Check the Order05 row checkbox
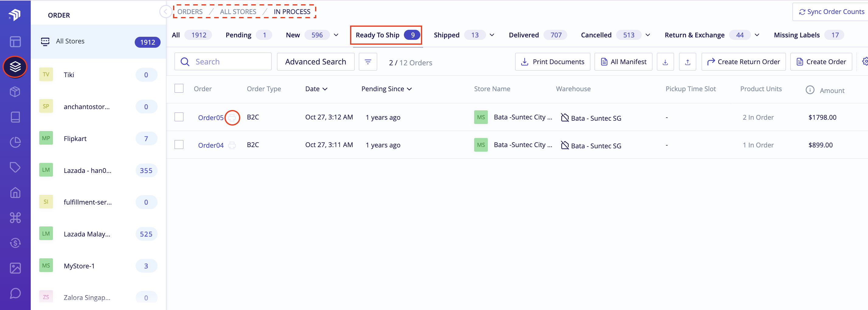The height and width of the screenshot is (310, 868). pos(179,117)
